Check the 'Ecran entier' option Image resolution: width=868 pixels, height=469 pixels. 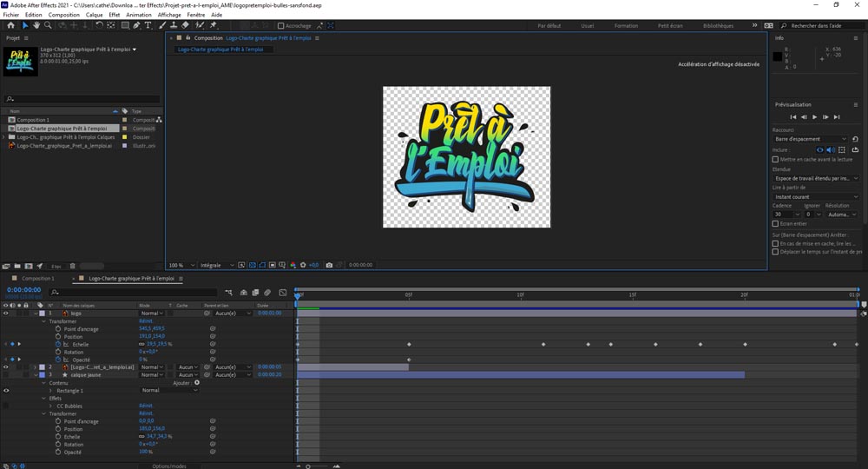pyautogui.click(x=775, y=224)
